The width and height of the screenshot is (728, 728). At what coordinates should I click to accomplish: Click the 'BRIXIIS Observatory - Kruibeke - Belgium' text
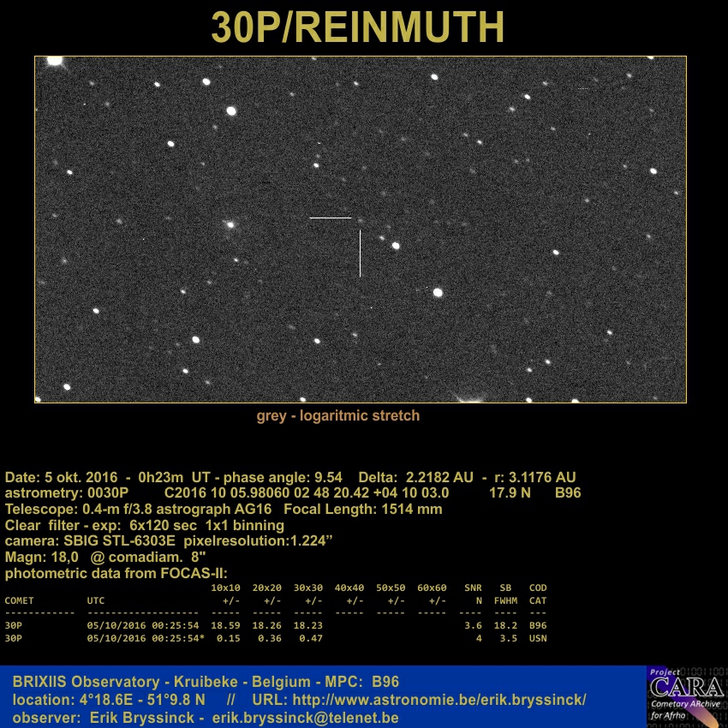[161, 682]
